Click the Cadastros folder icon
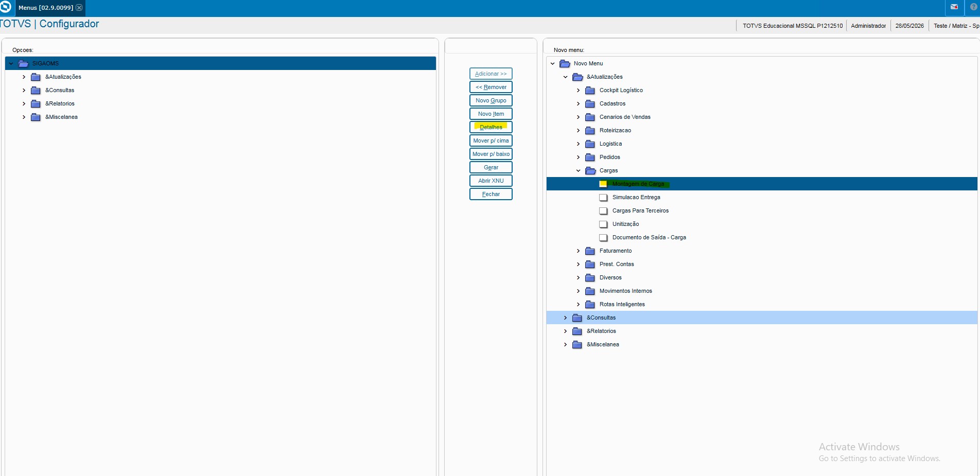This screenshot has width=980, height=476. click(590, 103)
